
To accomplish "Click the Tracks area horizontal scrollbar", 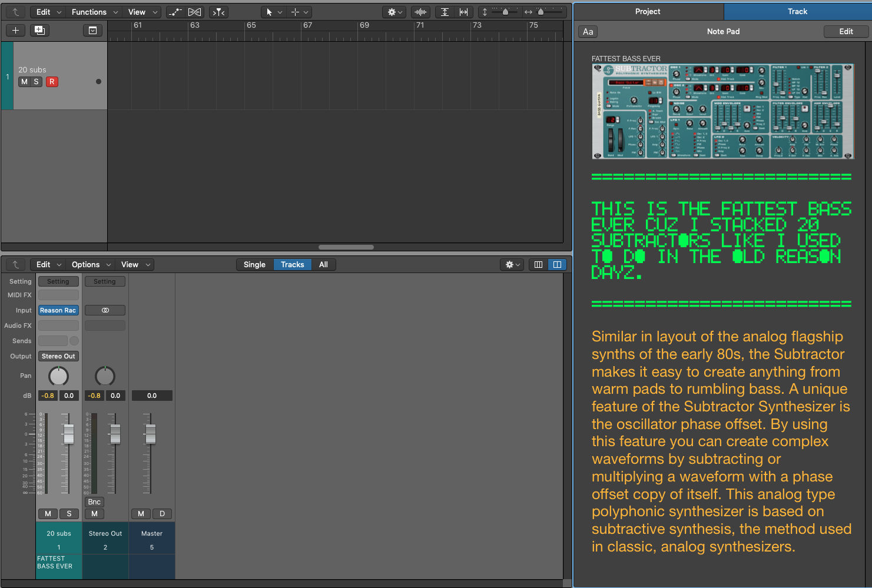I will coord(346,247).
